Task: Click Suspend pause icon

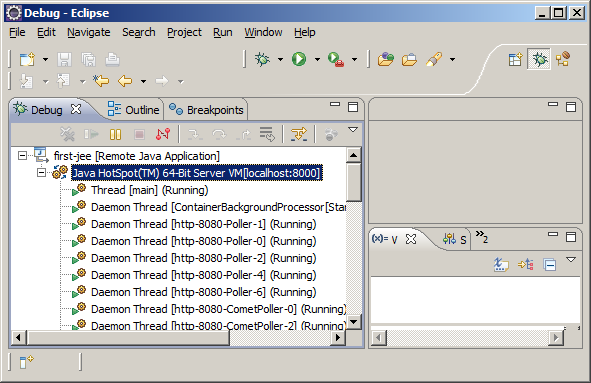Action: (115, 134)
